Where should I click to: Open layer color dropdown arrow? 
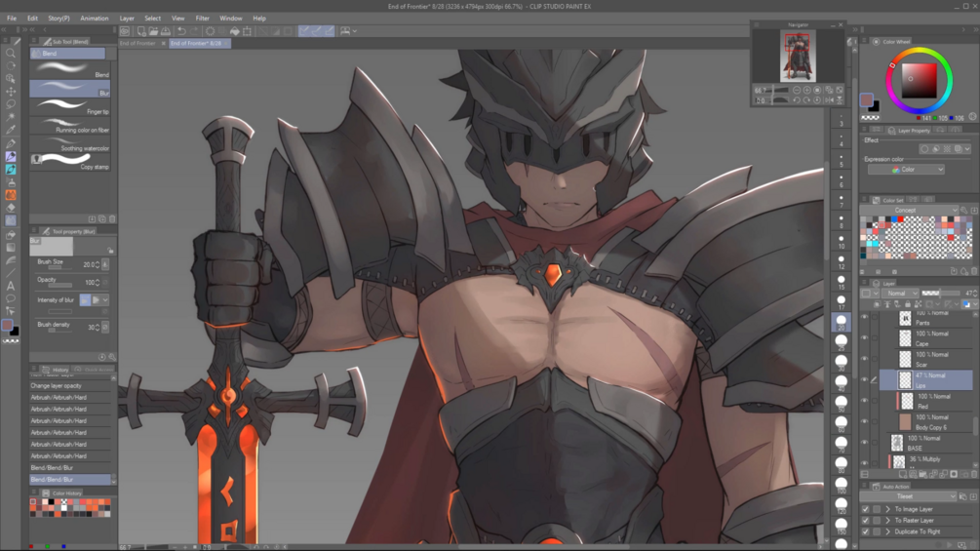click(975, 304)
